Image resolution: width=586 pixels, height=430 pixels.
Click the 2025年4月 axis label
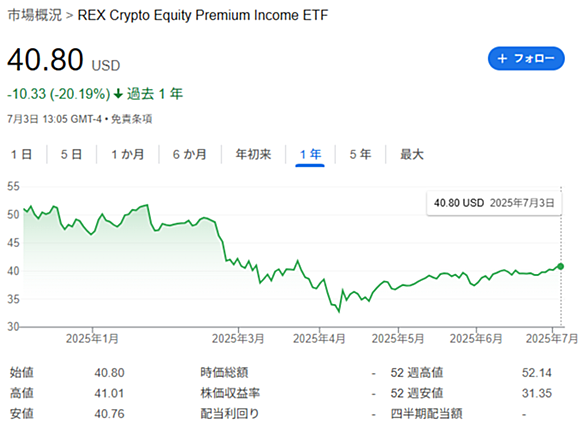tap(319, 338)
